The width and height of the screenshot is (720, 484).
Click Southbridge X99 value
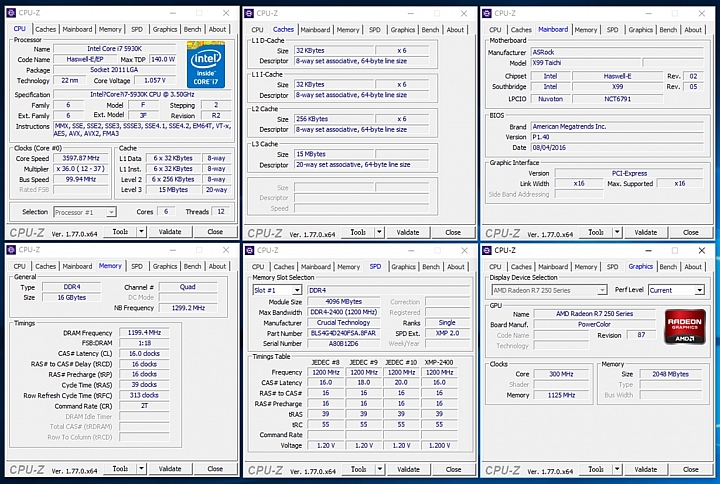point(618,87)
